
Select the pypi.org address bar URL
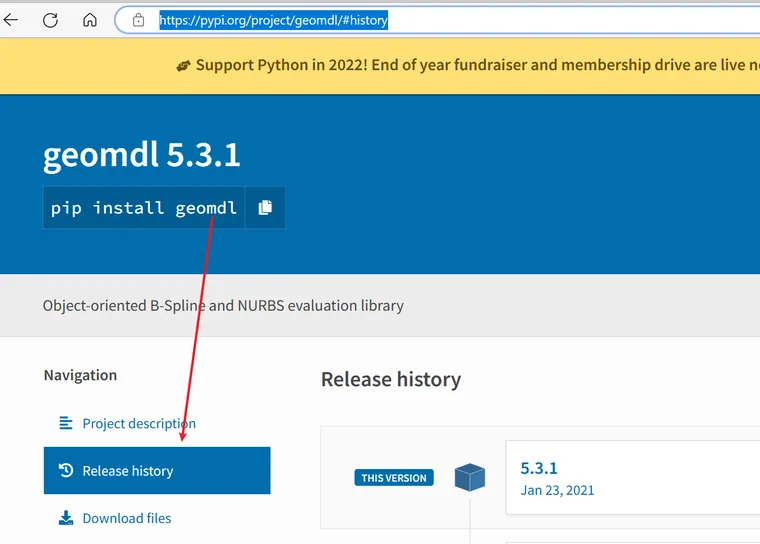(x=273, y=20)
